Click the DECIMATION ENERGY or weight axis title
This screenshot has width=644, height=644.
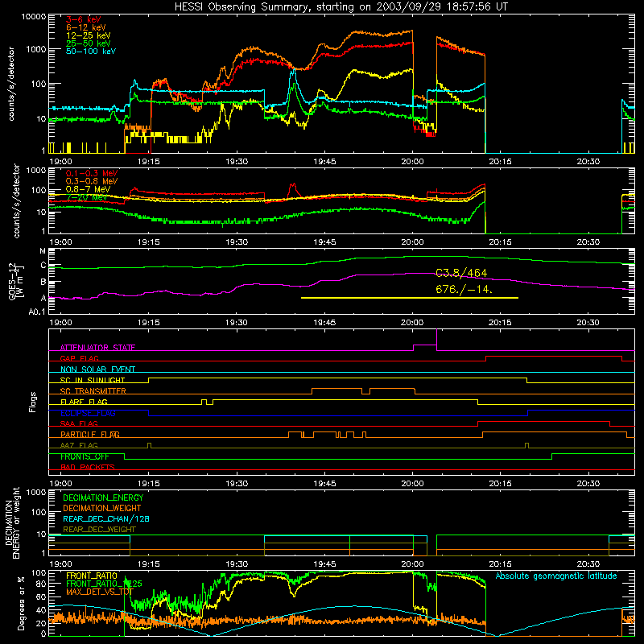pos(12,522)
